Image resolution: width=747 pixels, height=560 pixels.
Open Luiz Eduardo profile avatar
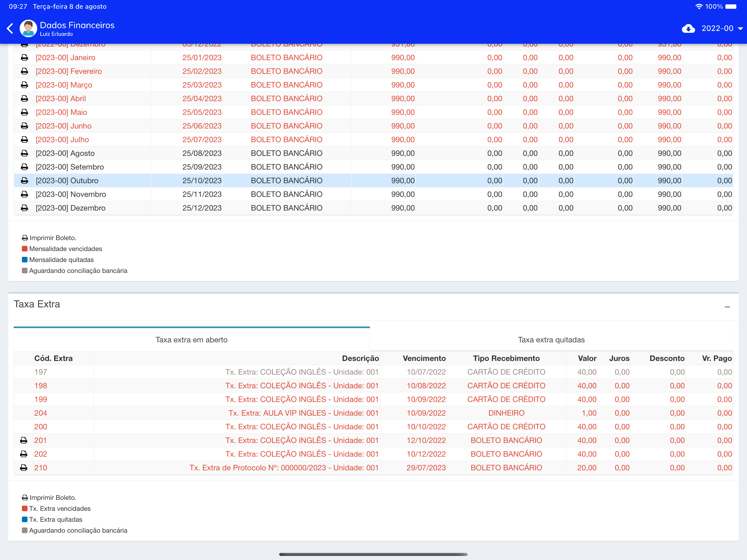tap(28, 28)
